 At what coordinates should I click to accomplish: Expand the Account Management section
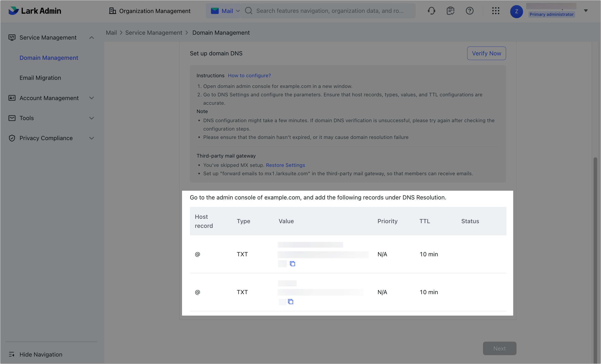(91, 98)
